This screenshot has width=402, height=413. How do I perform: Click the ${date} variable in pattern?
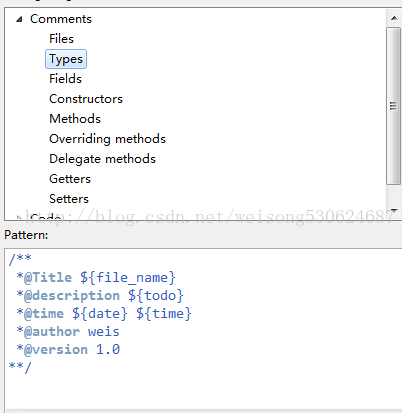point(100,313)
